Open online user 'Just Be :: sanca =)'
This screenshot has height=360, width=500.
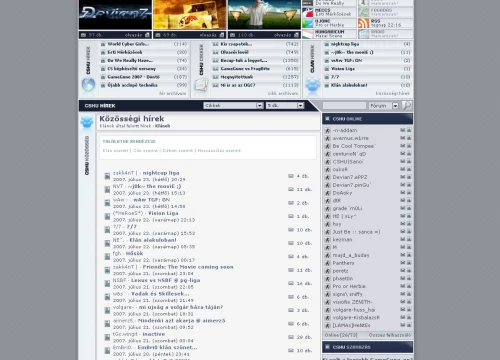[x=356, y=232]
